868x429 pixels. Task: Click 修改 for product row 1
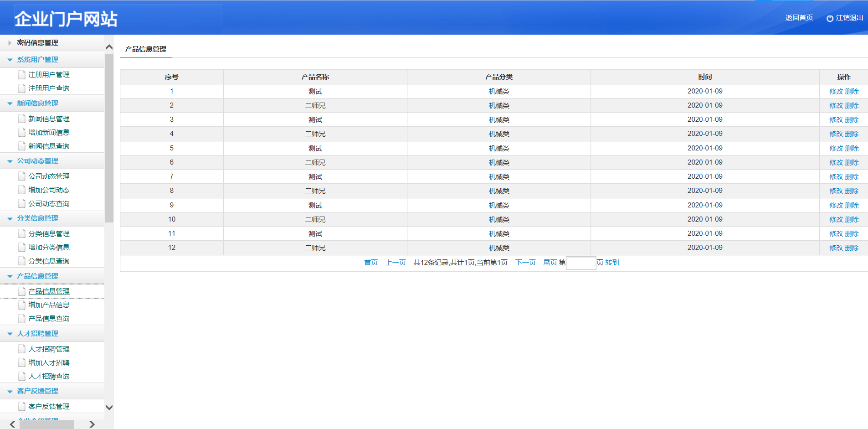click(x=836, y=91)
